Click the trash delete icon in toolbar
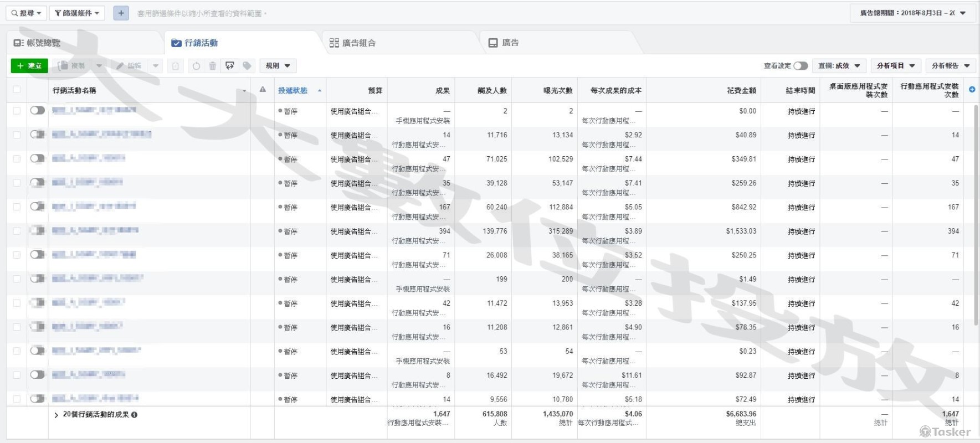 (x=213, y=66)
